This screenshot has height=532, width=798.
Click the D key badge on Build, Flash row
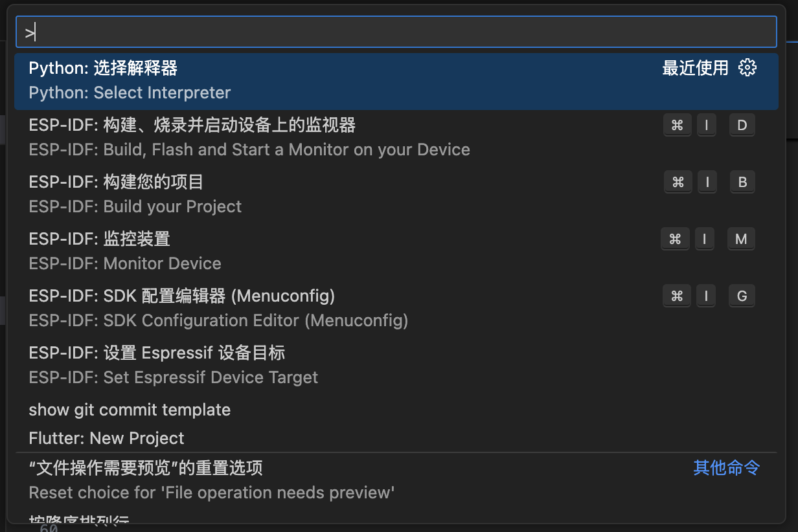(742, 126)
